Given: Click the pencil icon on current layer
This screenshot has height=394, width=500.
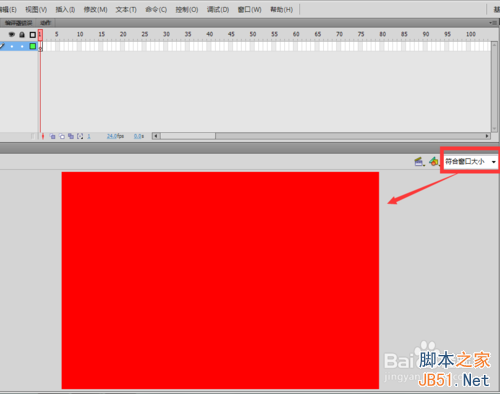Looking at the screenshot, I should click(2, 46).
